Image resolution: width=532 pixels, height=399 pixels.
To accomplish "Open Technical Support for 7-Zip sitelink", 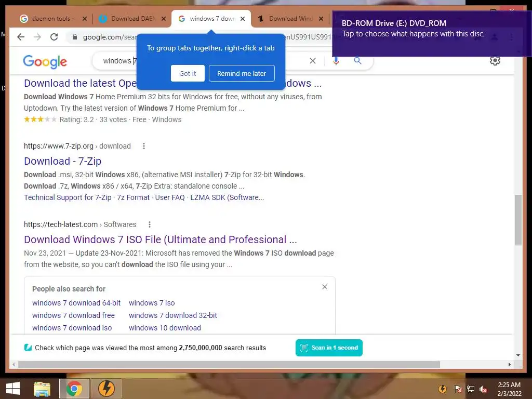I will click(68, 197).
